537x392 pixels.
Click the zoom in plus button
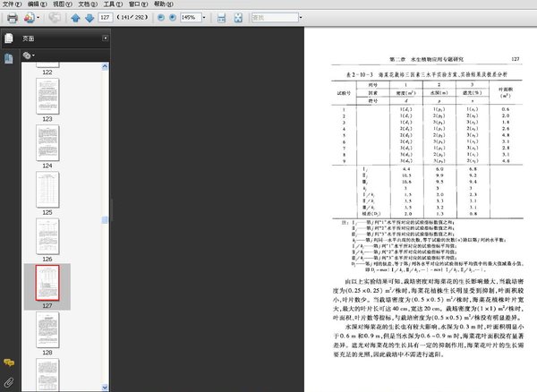click(x=173, y=18)
